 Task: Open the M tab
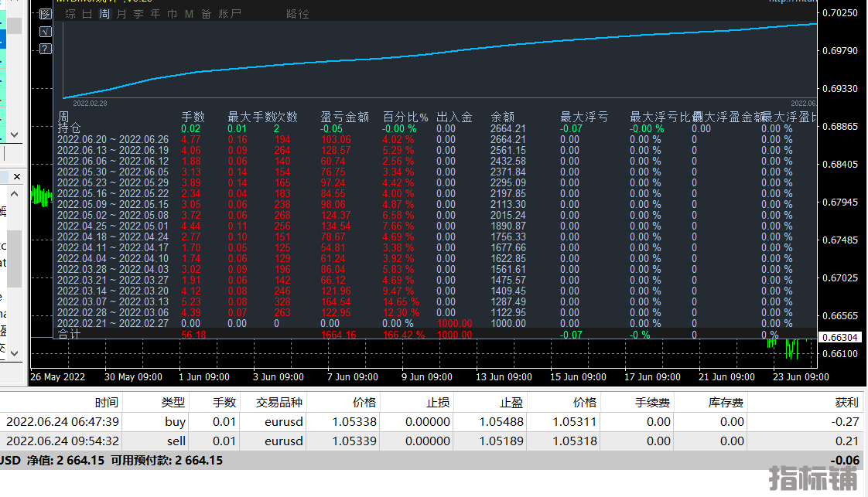[x=189, y=14]
